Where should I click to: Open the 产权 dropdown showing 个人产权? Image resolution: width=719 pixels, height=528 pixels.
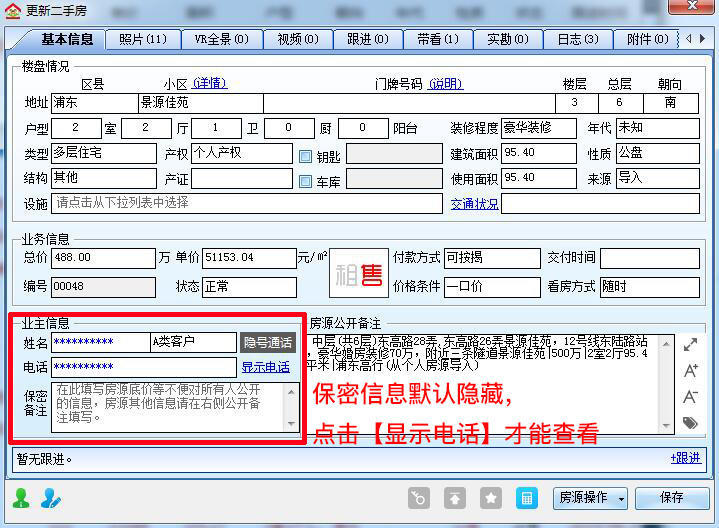click(242, 153)
